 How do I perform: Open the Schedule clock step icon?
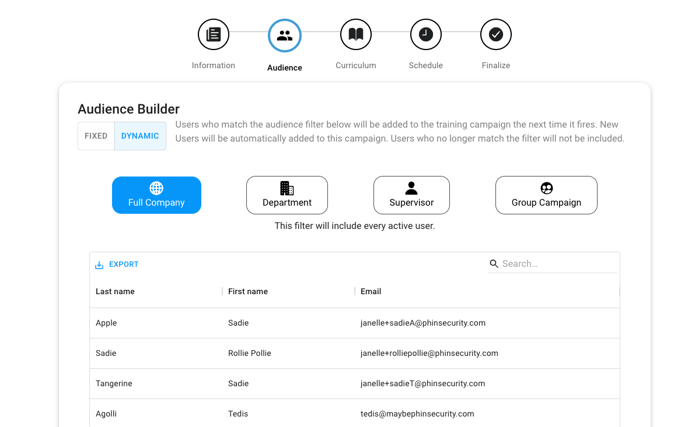[426, 34]
